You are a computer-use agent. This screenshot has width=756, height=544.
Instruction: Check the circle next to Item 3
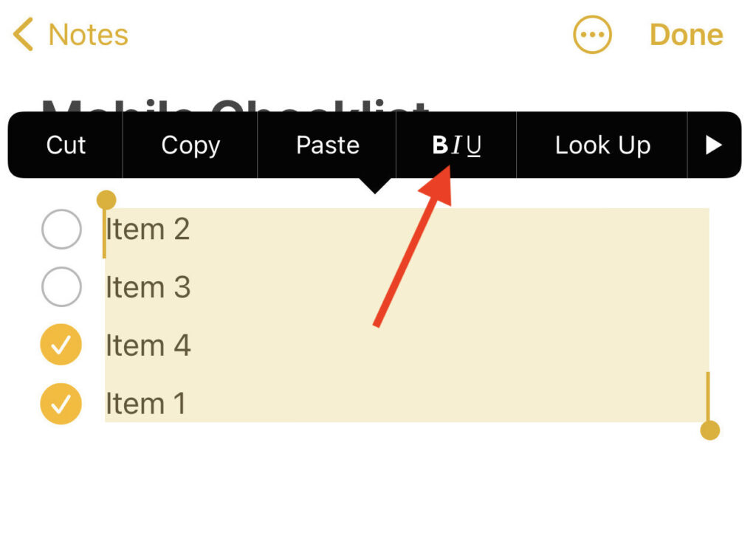pyautogui.click(x=61, y=287)
